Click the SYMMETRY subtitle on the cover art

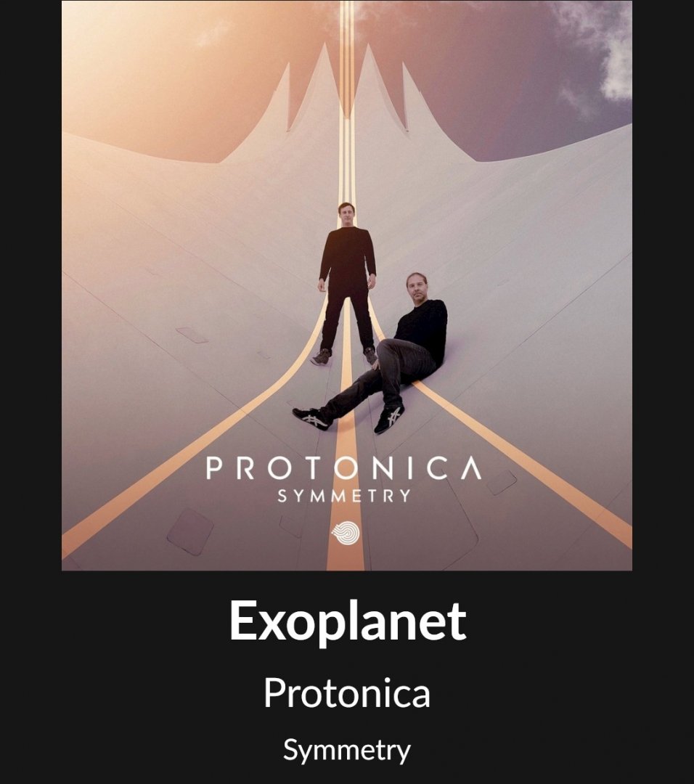point(345,496)
